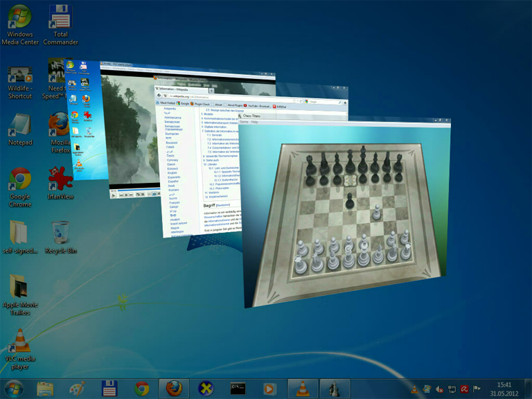Click the Windows Media Center desktop icon
This screenshot has width=532, height=399.
tap(20, 25)
